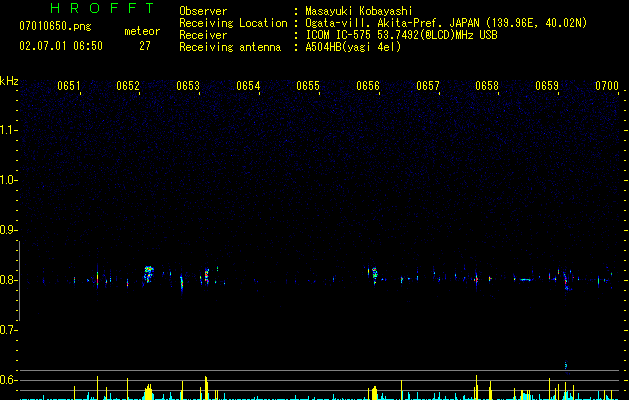
Task: Click the 0653 time marker
Action: click(188, 86)
